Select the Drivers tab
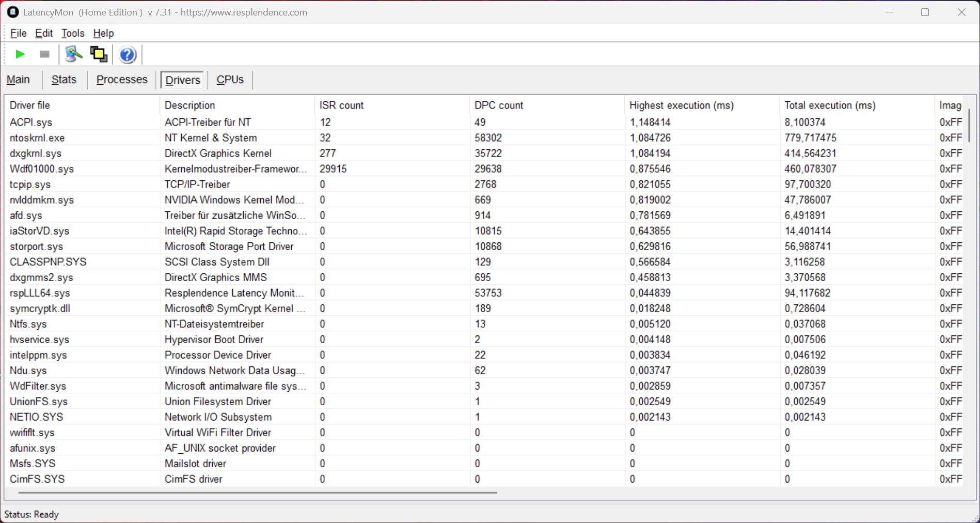Screen dimensions: 980x523 [183, 80]
